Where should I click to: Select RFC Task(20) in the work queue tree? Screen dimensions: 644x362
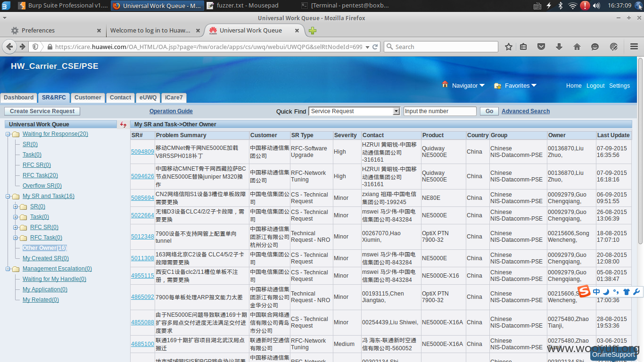(x=40, y=175)
